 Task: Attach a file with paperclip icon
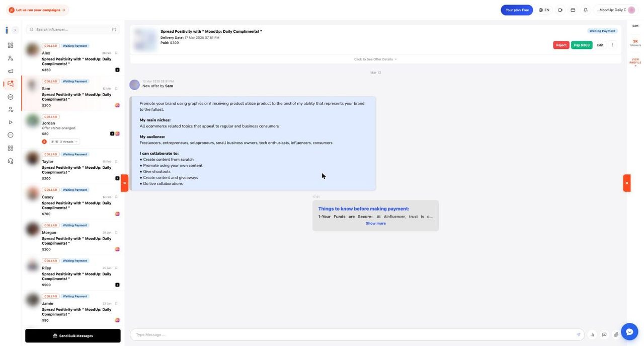(616, 335)
